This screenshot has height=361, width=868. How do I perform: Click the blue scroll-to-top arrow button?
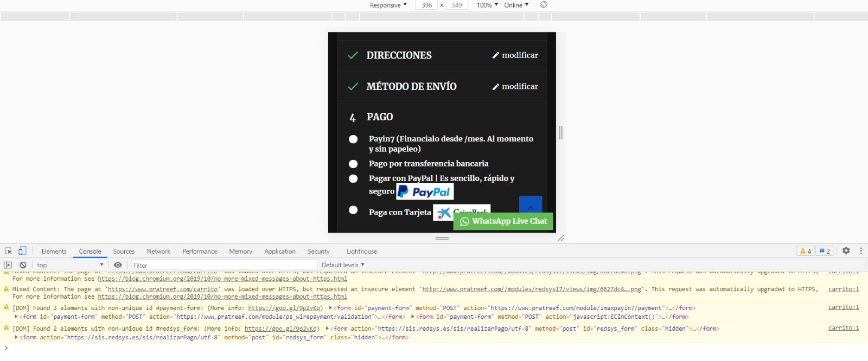(x=531, y=205)
